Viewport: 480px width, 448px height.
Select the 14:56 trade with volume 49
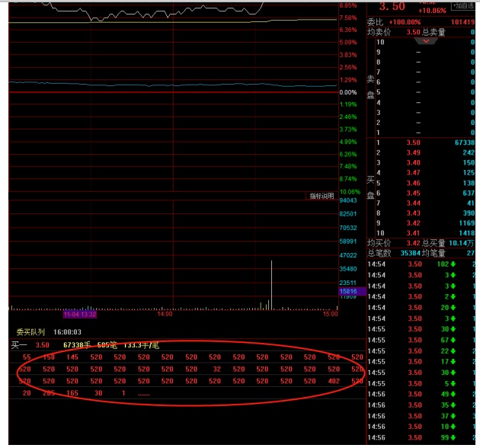pos(421,394)
